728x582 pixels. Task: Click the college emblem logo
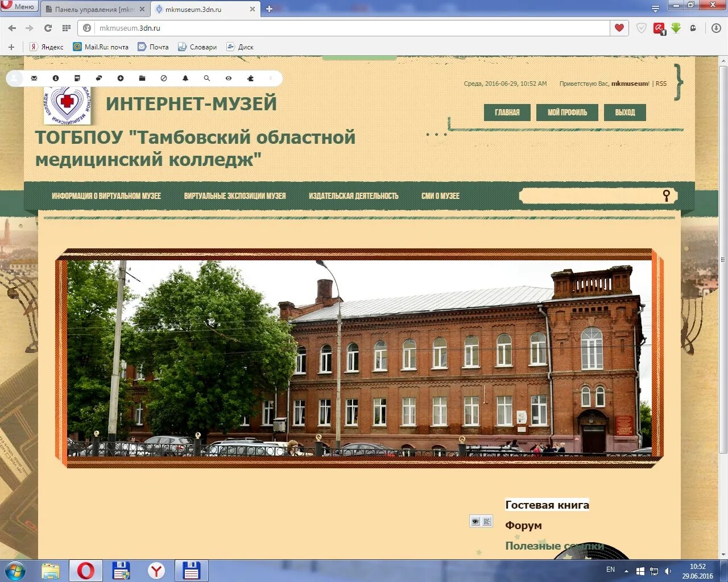(x=68, y=105)
